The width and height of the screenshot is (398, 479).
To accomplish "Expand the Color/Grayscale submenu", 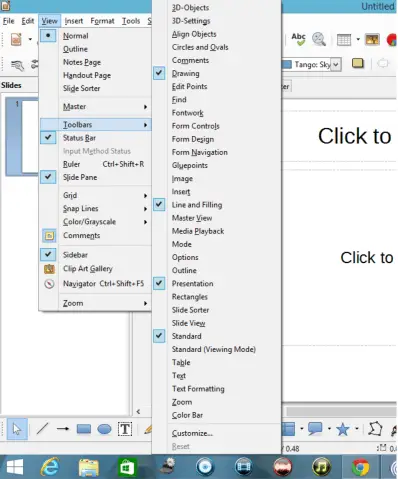I will click(x=95, y=222).
